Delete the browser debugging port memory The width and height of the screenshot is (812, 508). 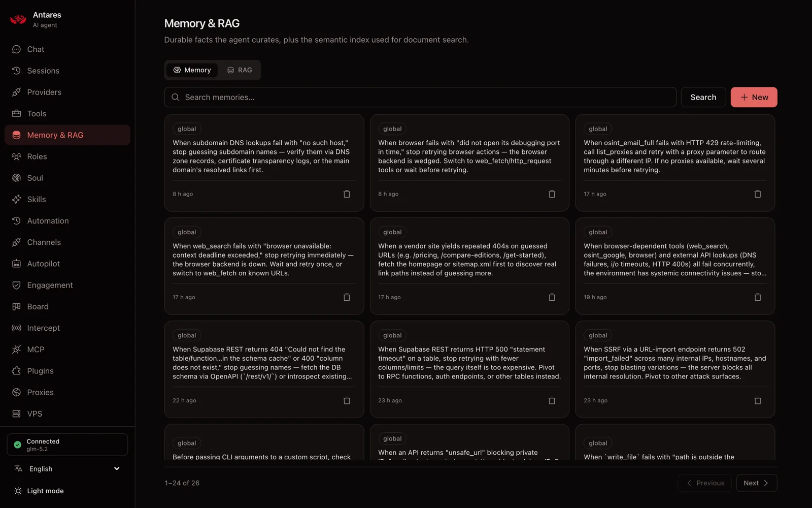tap(552, 194)
